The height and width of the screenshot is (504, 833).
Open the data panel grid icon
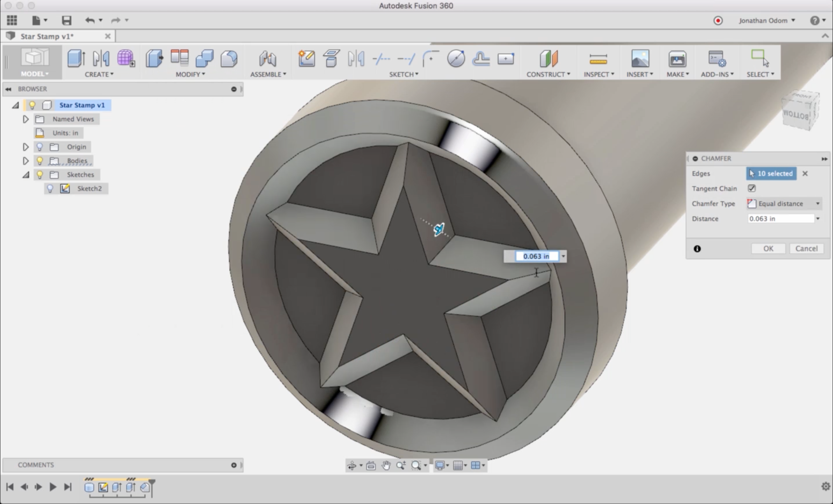pyautogui.click(x=12, y=20)
